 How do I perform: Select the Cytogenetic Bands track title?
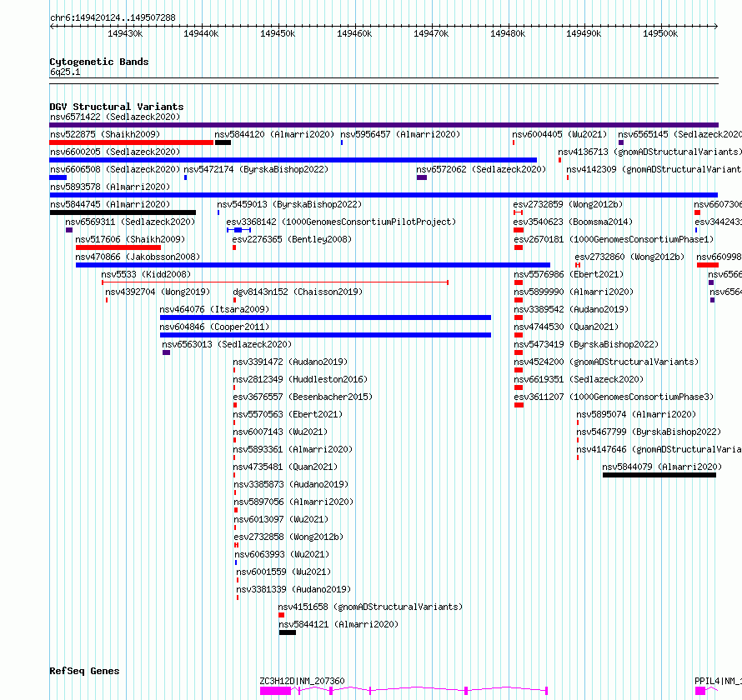(x=99, y=62)
